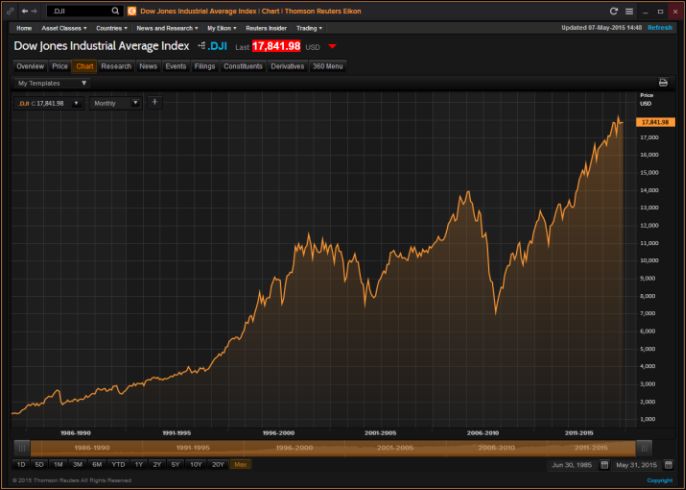The image size is (686, 490).
Task: Click the May 31, 2015 end date field
Action: (x=636, y=465)
